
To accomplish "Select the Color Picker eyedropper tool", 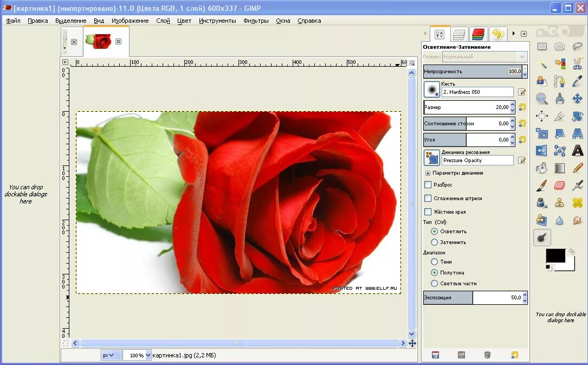I will pos(578,81).
